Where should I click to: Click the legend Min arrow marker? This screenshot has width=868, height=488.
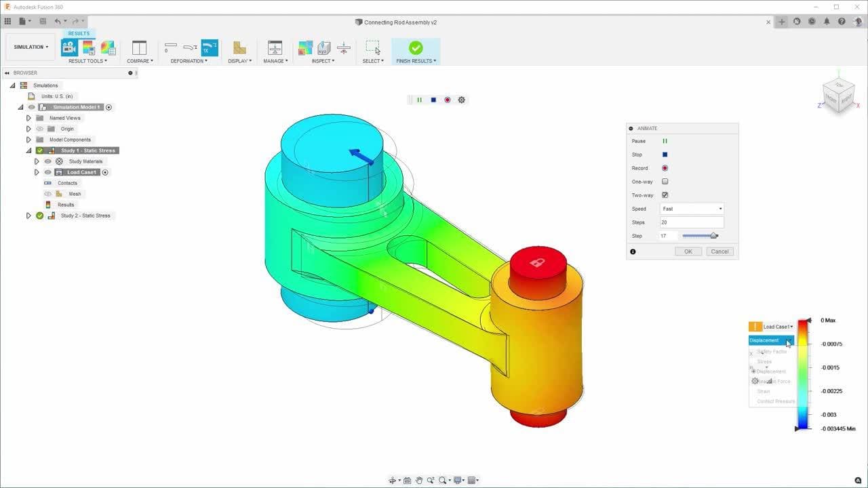tap(797, 428)
